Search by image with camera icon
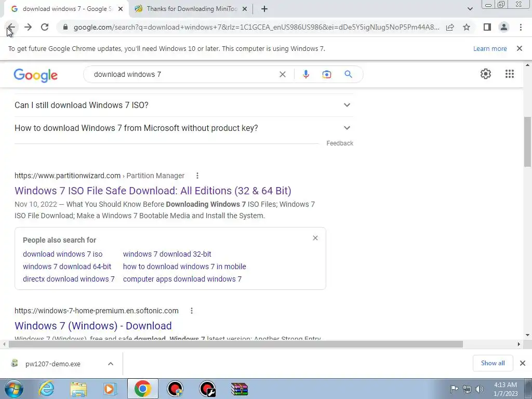Image resolution: width=532 pixels, height=399 pixels. tap(326, 74)
